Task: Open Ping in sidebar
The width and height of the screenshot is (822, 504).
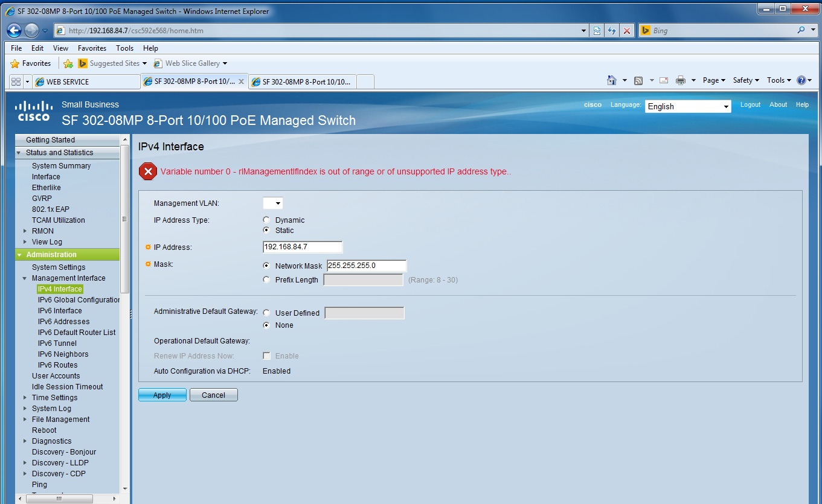Action: pos(39,485)
